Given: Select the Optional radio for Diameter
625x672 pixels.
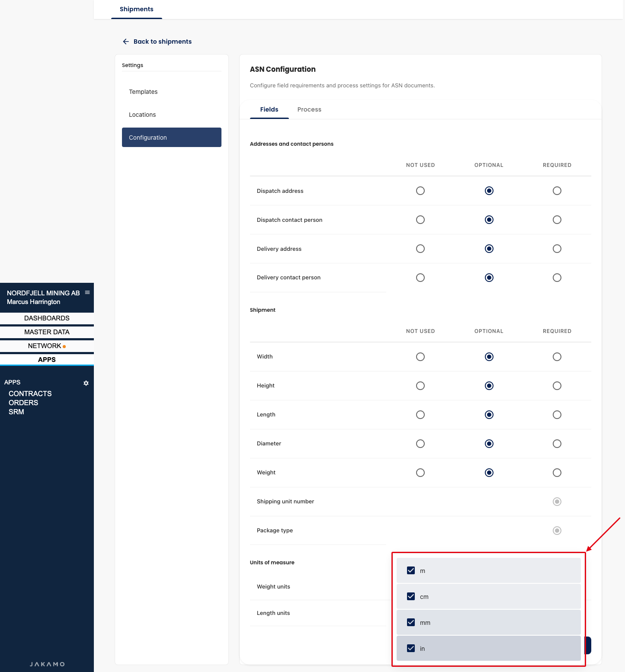Looking at the screenshot, I should (x=489, y=444).
